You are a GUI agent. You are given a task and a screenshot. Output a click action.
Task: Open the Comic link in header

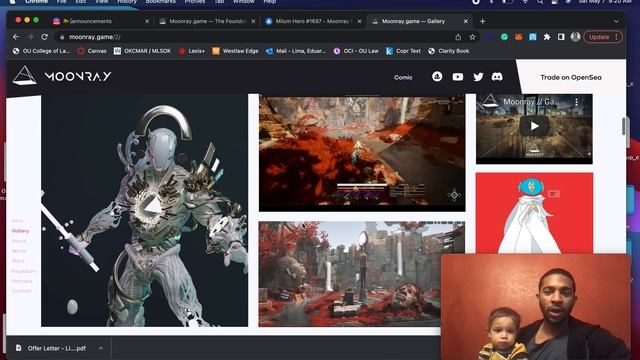[x=403, y=77]
